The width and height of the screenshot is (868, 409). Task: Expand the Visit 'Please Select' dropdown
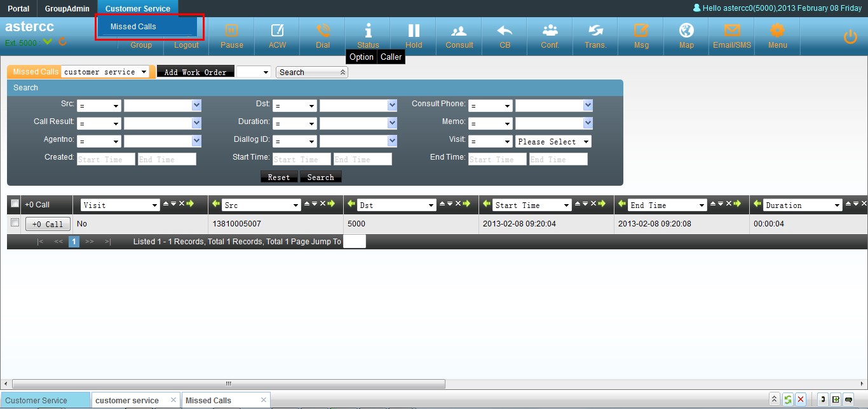[x=553, y=142]
